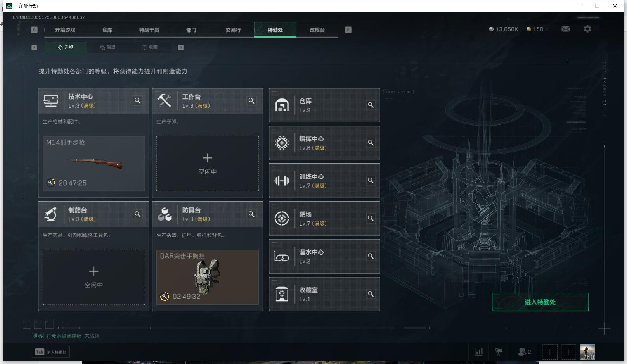Select the 制造 sub-tab
The width and height of the screenshot is (627, 364).
click(x=108, y=47)
